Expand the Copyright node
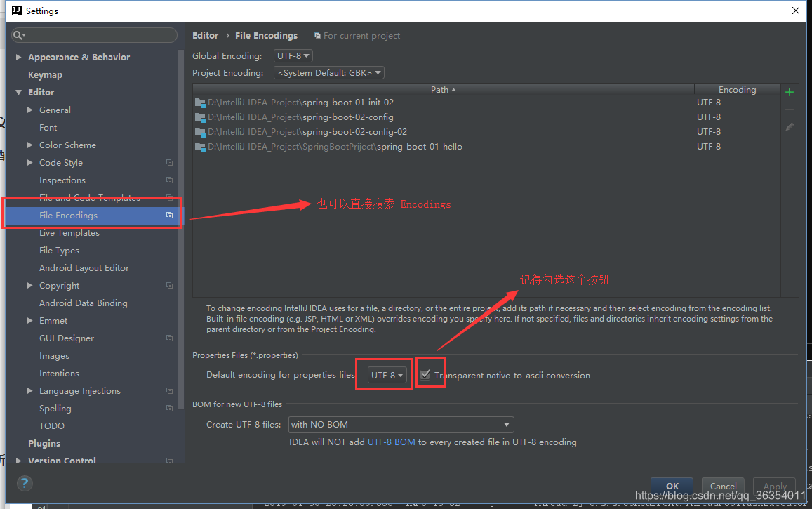This screenshot has width=812, height=509. (x=30, y=285)
